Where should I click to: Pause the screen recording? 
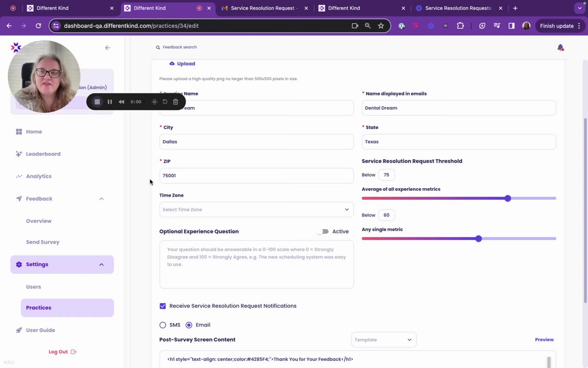pyautogui.click(x=110, y=102)
